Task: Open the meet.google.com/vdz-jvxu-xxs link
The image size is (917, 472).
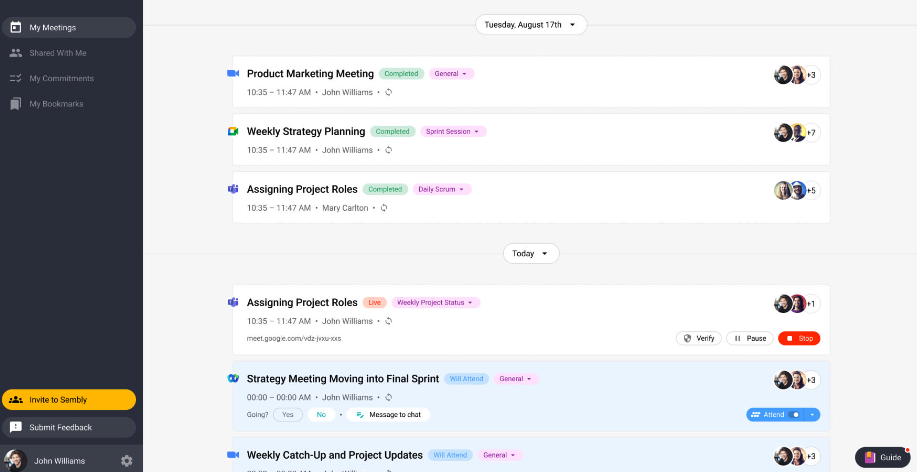Action: pyautogui.click(x=294, y=339)
